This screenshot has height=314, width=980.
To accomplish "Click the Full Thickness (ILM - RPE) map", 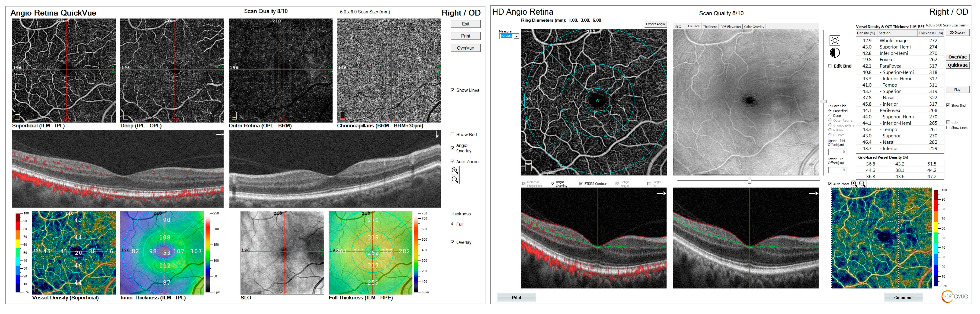I will click(370, 253).
